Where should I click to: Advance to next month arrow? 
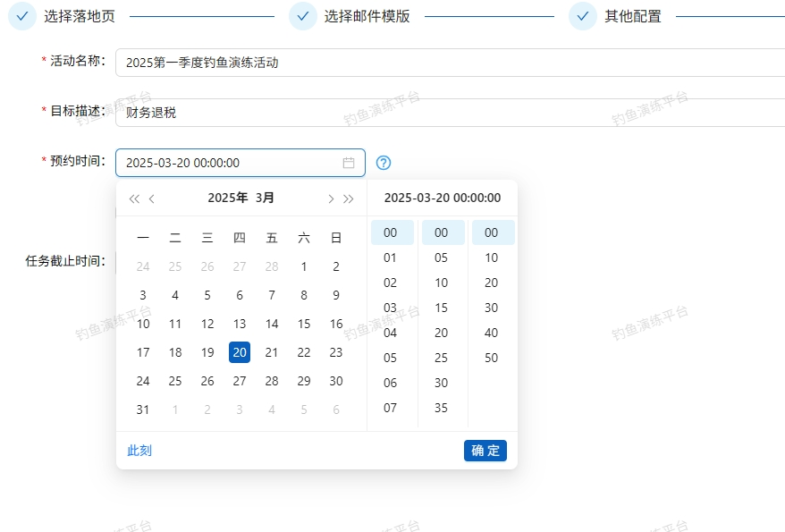[331, 198]
